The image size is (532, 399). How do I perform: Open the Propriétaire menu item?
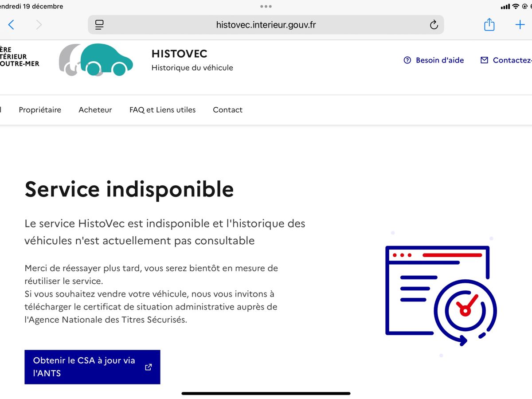pos(40,110)
